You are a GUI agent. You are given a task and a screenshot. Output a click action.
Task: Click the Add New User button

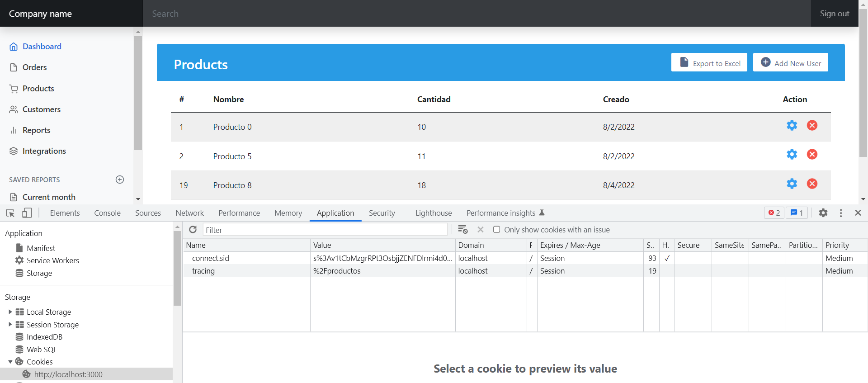click(790, 63)
